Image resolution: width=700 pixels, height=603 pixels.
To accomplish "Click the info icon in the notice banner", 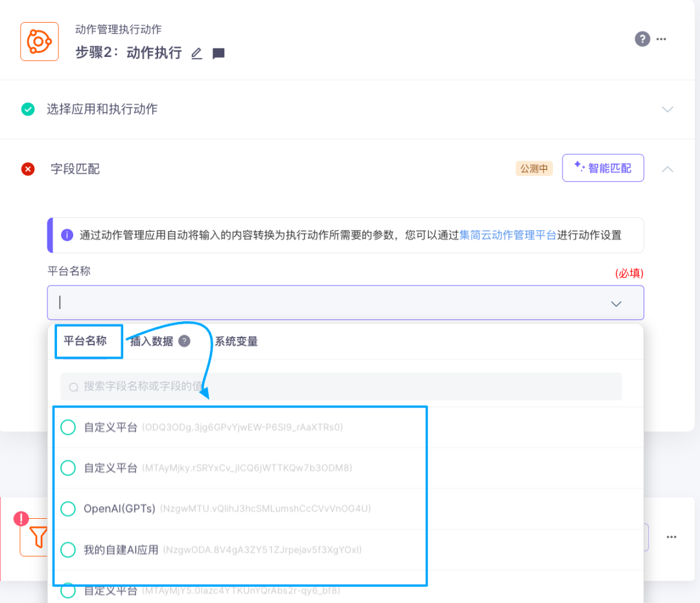I will 67,235.
